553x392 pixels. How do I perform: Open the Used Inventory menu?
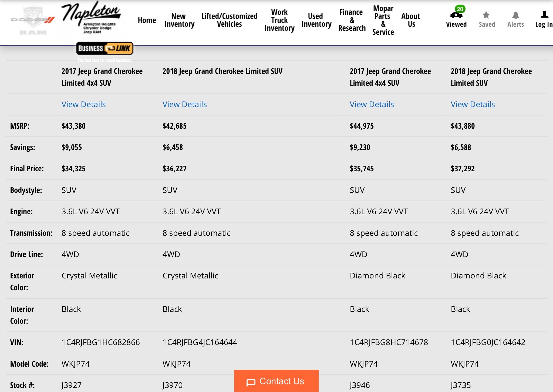point(316,20)
